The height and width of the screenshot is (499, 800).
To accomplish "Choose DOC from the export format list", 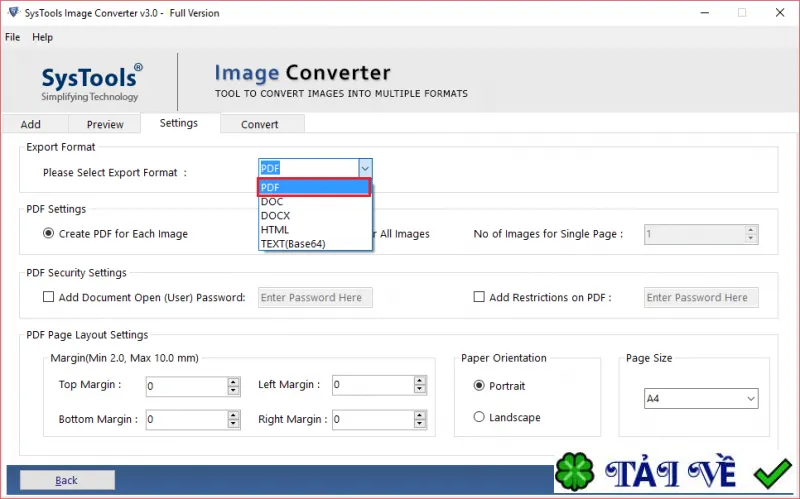I will 315,202.
